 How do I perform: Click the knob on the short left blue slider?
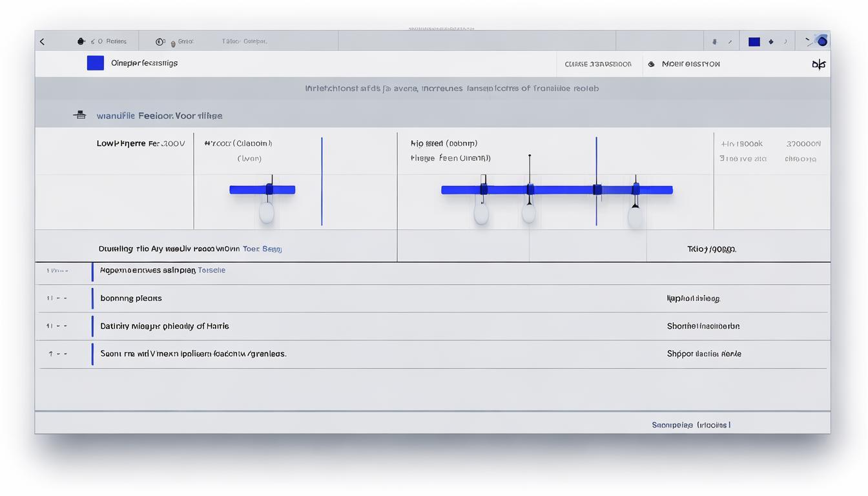pyautogui.click(x=269, y=190)
